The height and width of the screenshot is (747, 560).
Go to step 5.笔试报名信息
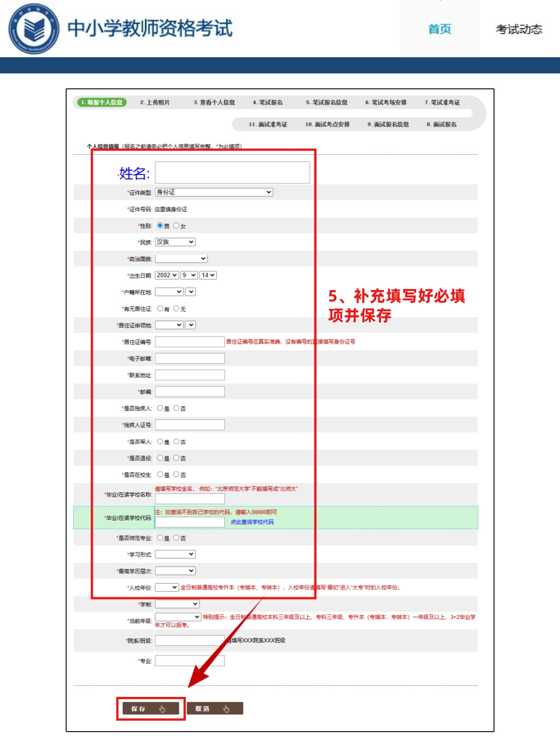[x=326, y=102]
